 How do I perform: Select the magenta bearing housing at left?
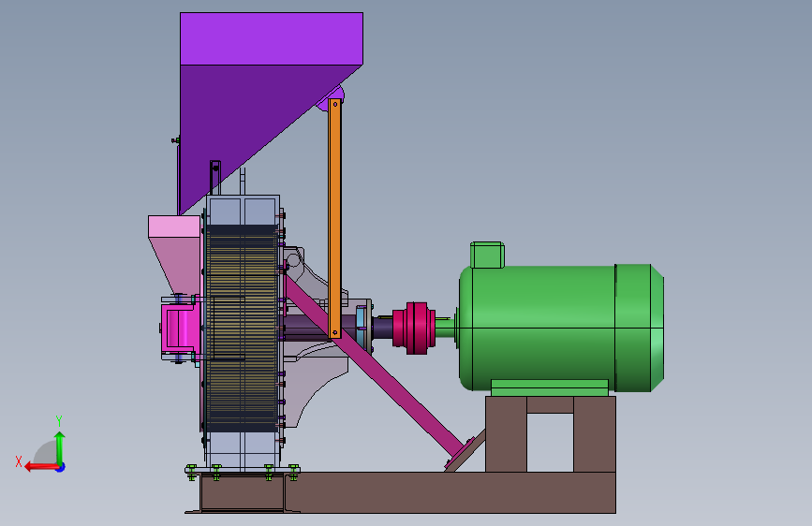[x=180, y=329]
